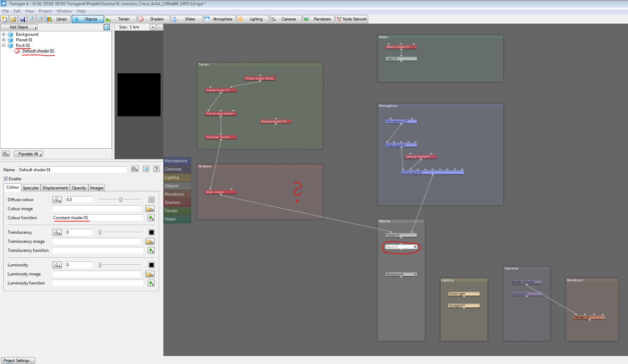The image size is (628, 364).
Task: Open the Diffuse colour grey swatch
Action: [151, 200]
